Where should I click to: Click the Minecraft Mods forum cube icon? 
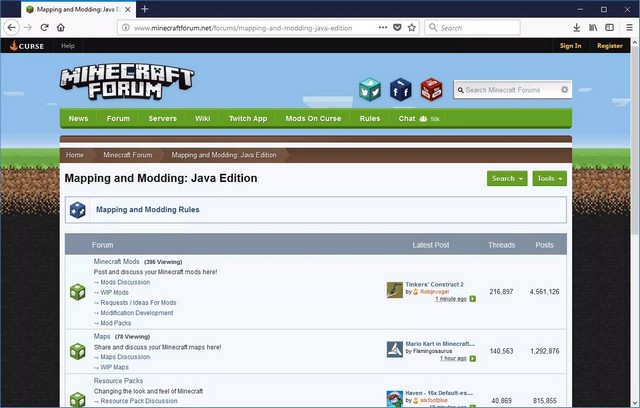click(77, 291)
